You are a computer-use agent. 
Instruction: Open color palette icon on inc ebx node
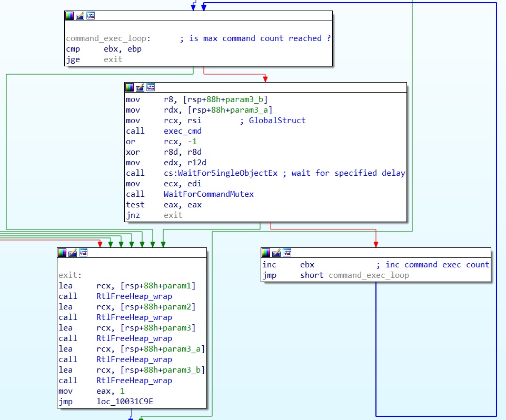(x=266, y=253)
